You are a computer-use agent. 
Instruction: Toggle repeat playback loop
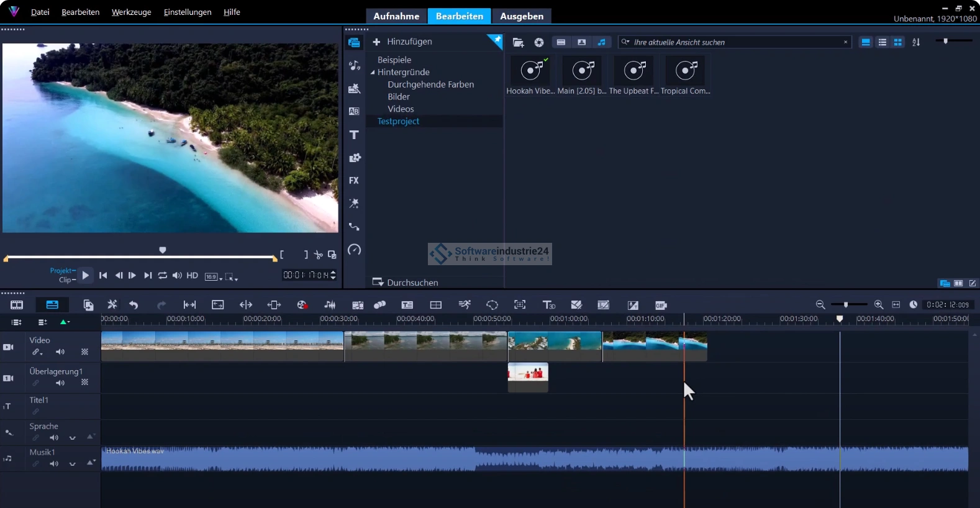[162, 275]
